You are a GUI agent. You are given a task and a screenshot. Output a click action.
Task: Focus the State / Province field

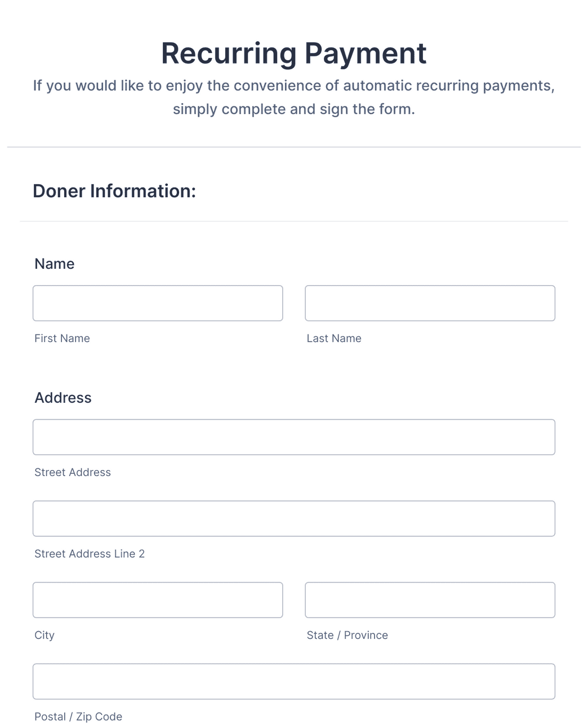(430, 600)
